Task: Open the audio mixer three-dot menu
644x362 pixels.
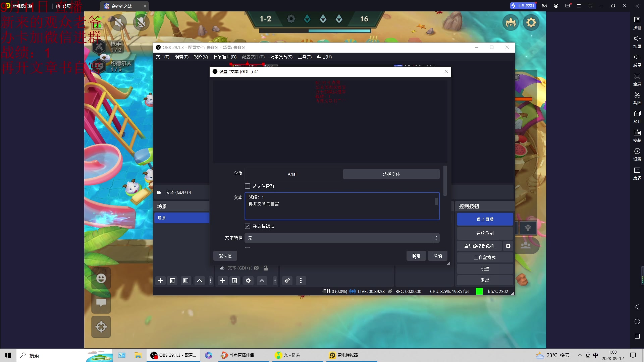Action: [301, 281]
